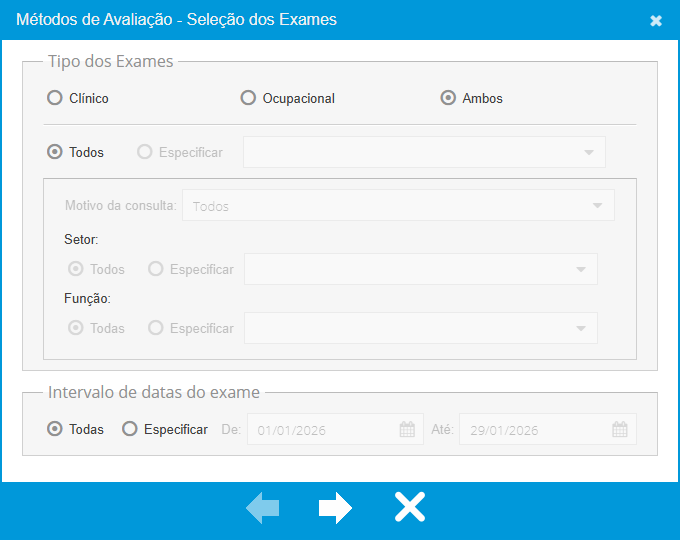Select the Ambos exam type
680x540 pixels.
point(448,98)
